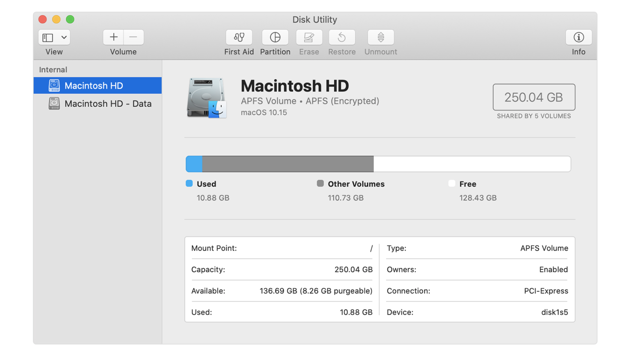Click the Restore toolbar icon

(x=342, y=37)
